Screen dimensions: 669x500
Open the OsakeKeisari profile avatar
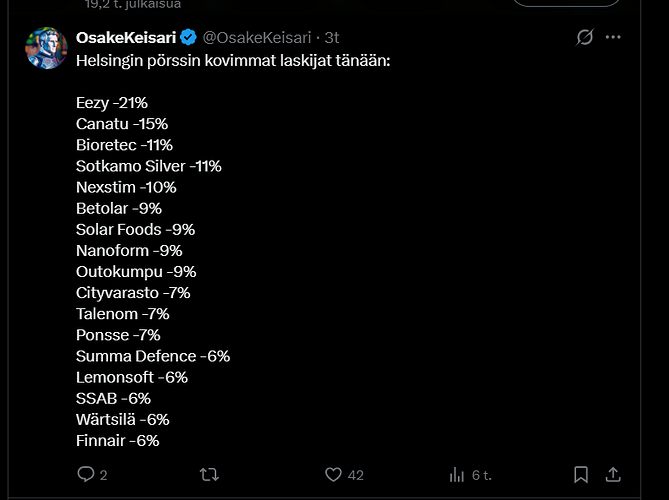coord(46,48)
